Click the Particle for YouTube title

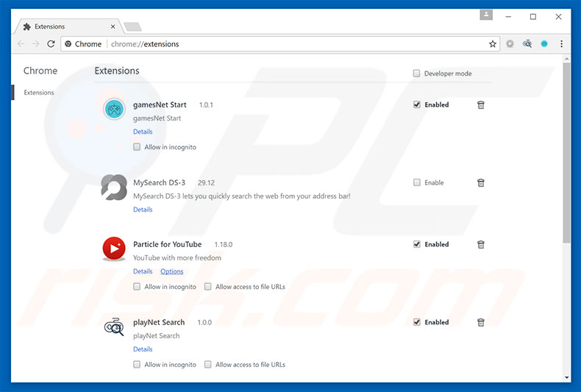point(168,244)
